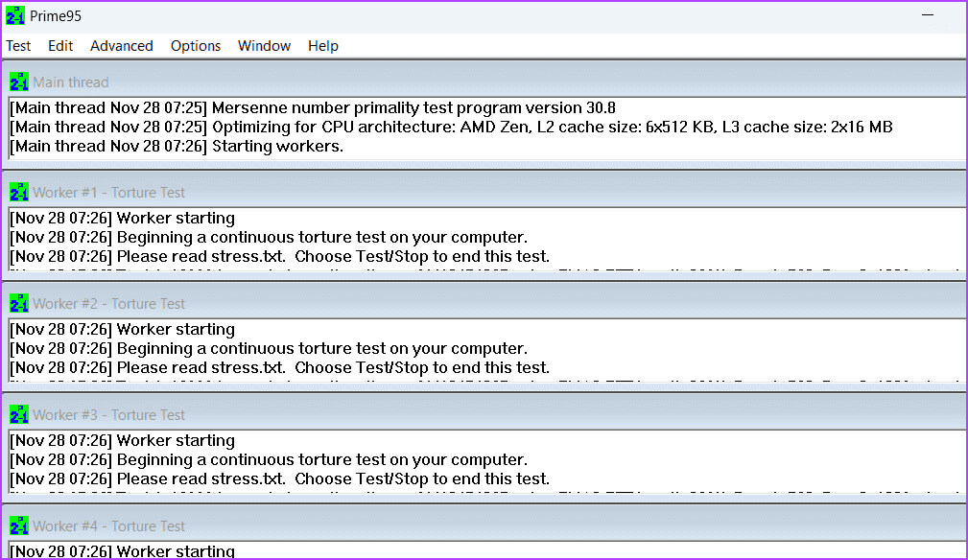Click the Worker #1 window icon
The height and width of the screenshot is (560, 968).
[19, 193]
